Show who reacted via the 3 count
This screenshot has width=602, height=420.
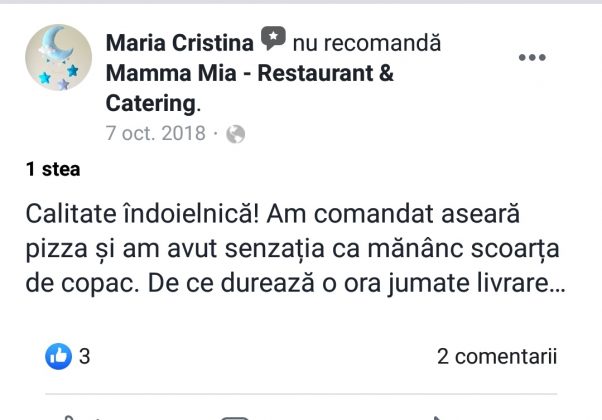tap(84, 356)
